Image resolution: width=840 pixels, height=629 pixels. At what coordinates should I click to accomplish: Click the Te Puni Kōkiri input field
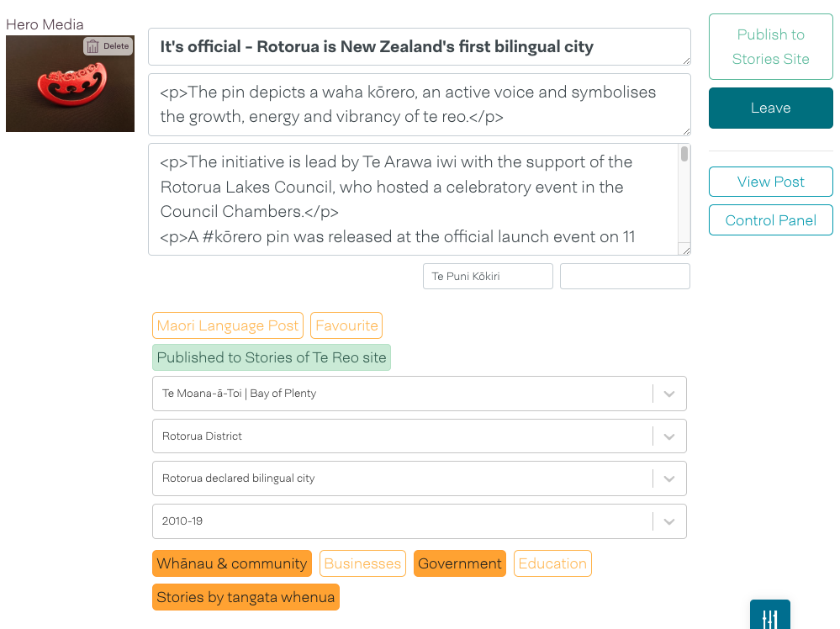click(488, 276)
